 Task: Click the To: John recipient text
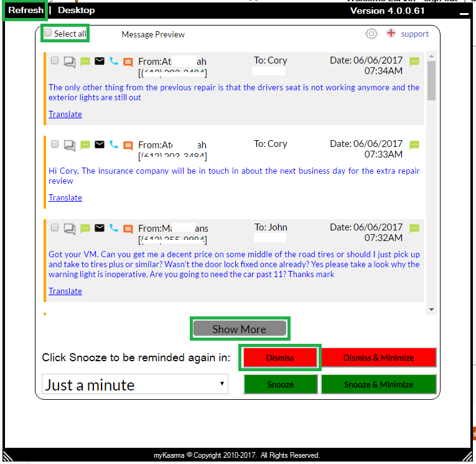pos(271,227)
